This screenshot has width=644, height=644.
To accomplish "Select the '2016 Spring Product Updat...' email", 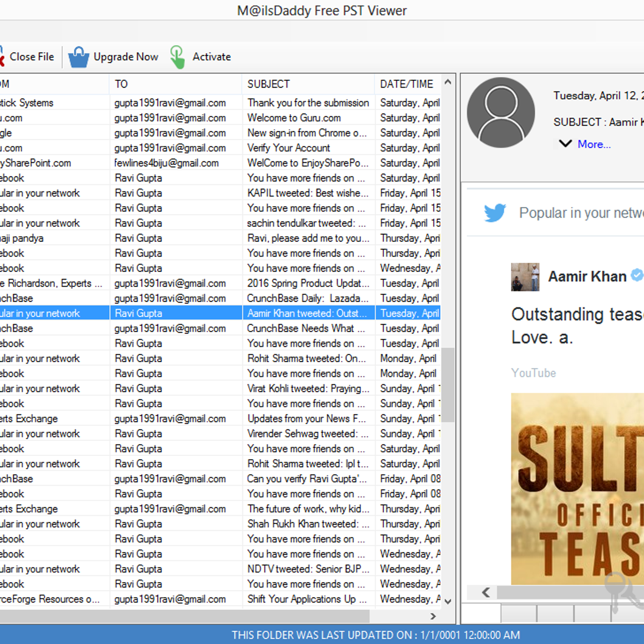I will pos(220,283).
